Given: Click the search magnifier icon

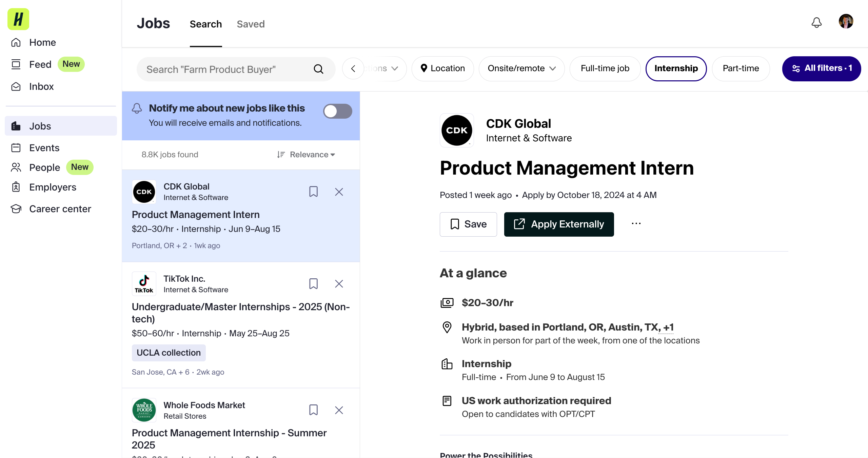Looking at the screenshot, I should click(318, 69).
